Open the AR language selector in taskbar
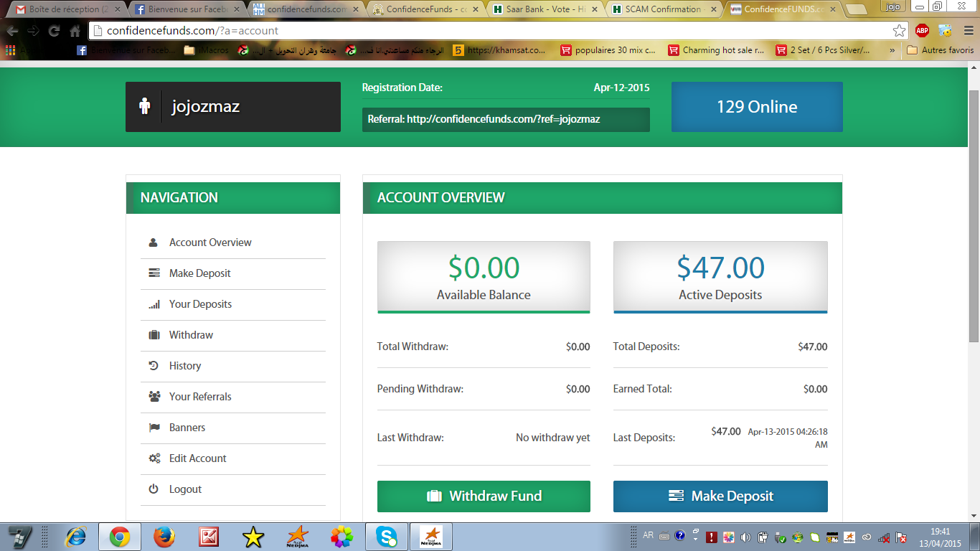The height and width of the screenshot is (551, 980). (x=648, y=535)
